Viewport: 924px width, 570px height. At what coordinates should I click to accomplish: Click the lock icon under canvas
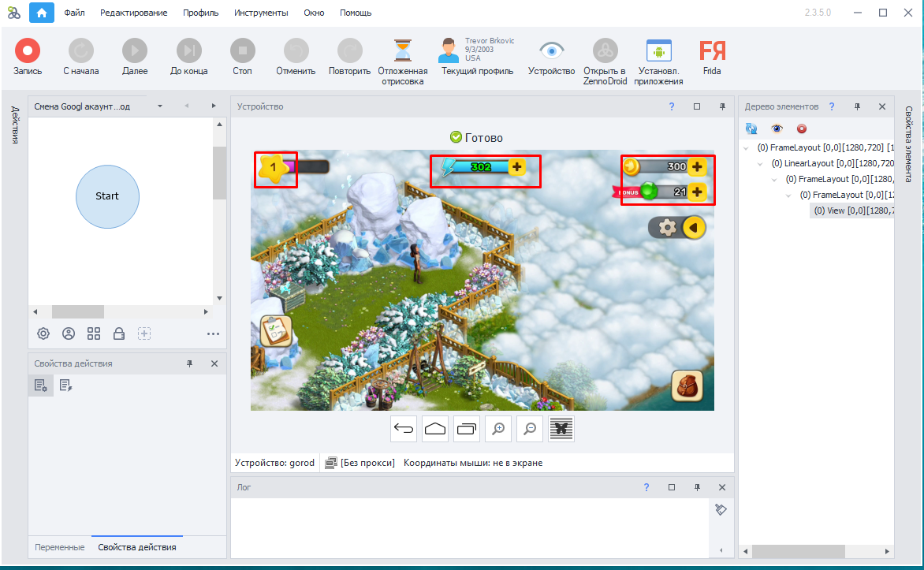click(x=119, y=333)
